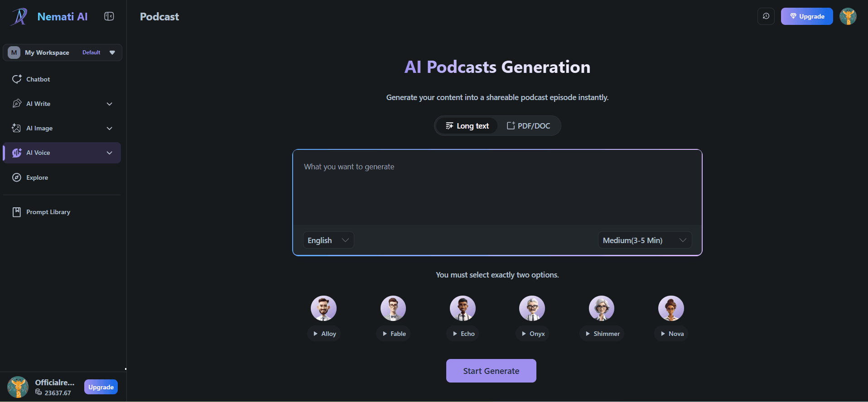Open the Prompt Library
This screenshot has height=402, width=868.
pyautogui.click(x=62, y=212)
